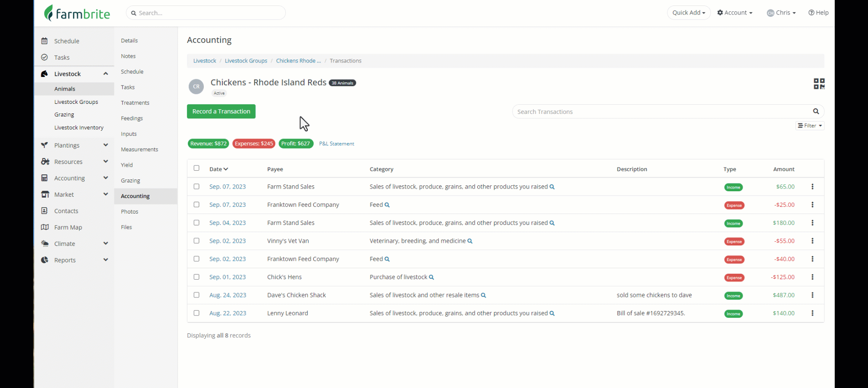Check the Chick's Hens row
Viewport: 868px width, 388px height.
click(196, 277)
